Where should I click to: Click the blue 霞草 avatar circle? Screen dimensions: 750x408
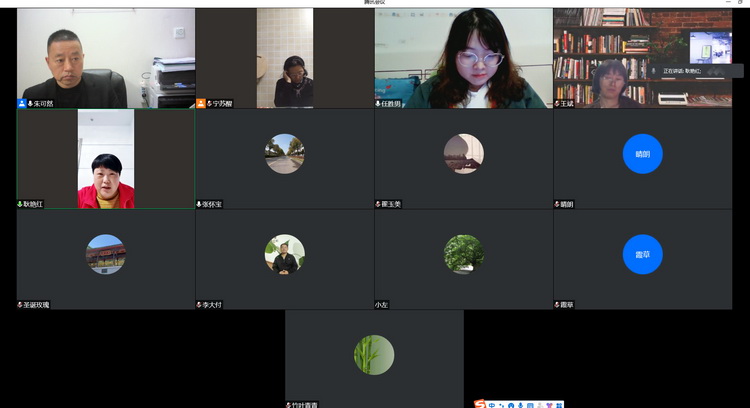tap(642, 254)
